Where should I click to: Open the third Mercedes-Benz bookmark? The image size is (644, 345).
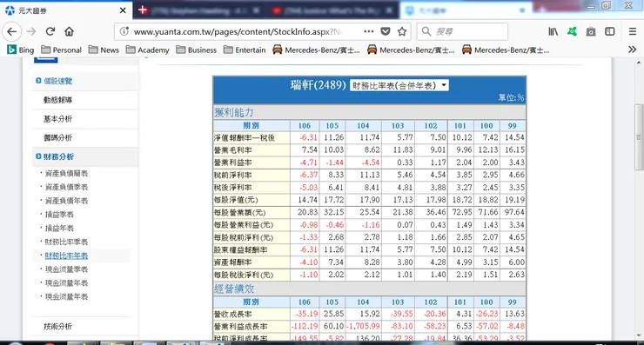pos(506,50)
